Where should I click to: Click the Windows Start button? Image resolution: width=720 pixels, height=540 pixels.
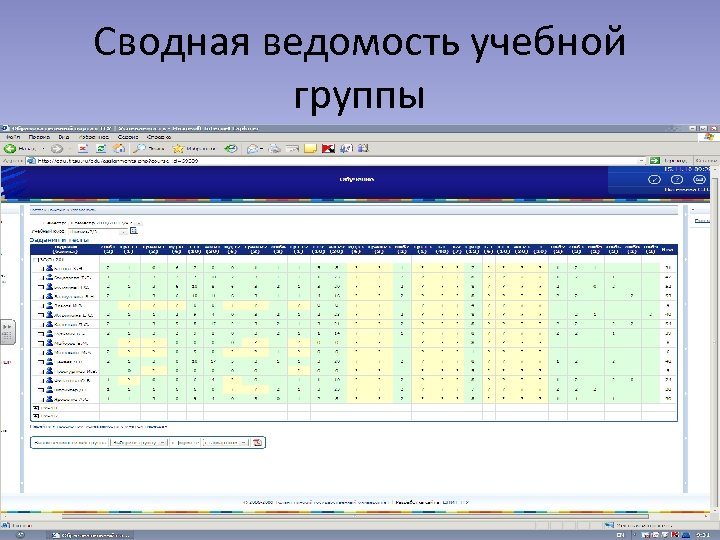(x=21, y=535)
